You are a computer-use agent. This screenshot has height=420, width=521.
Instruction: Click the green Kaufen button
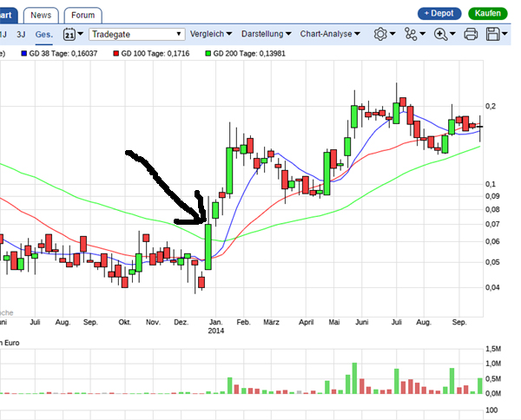point(487,14)
